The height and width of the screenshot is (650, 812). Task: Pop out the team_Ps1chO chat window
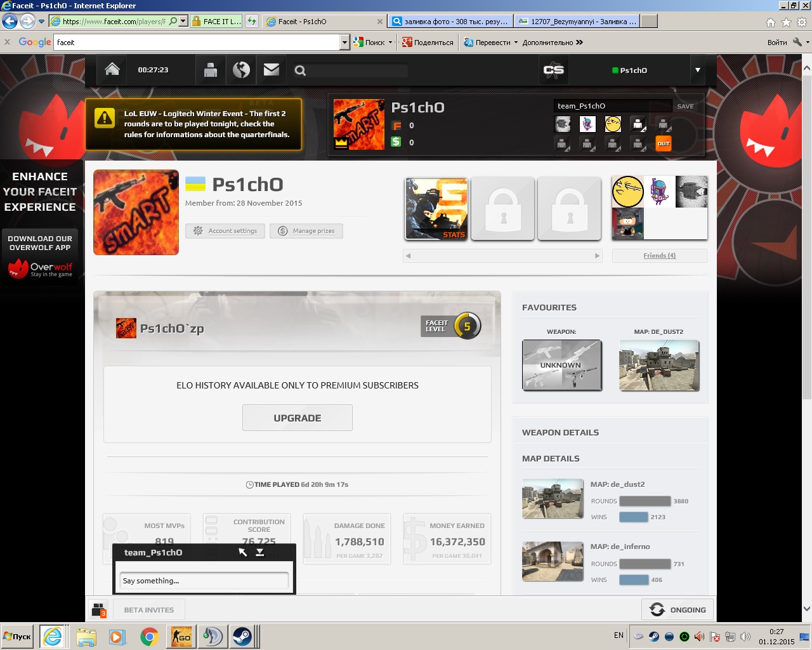pyautogui.click(x=243, y=552)
